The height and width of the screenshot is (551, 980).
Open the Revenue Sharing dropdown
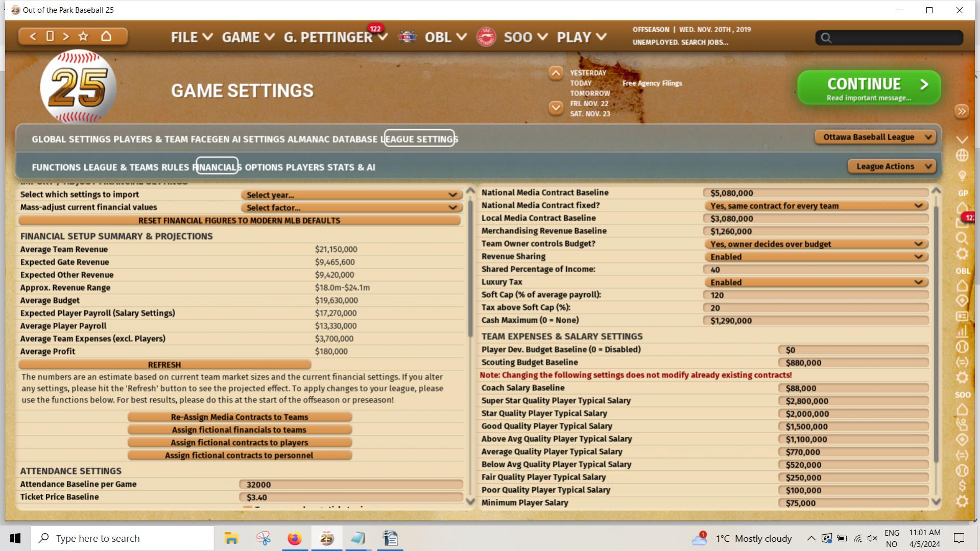pyautogui.click(x=816, y=257)
